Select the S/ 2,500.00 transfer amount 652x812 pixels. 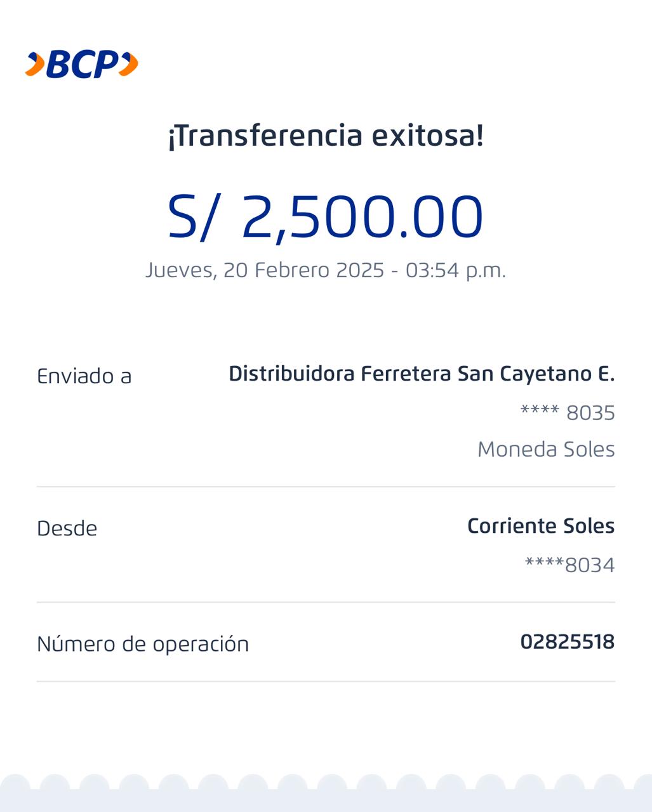click(x=326, y=217)
